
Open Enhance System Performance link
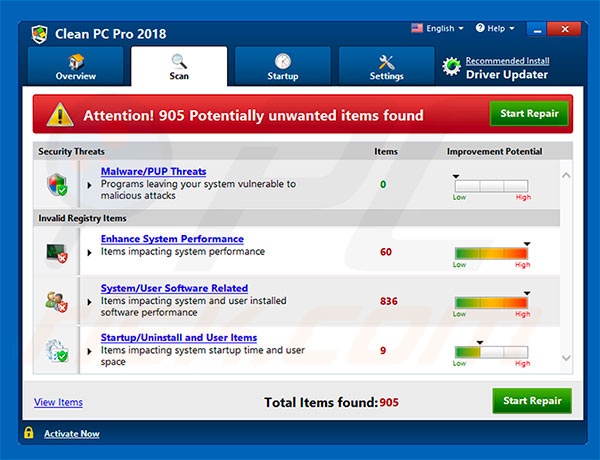(x=172, y=239)
